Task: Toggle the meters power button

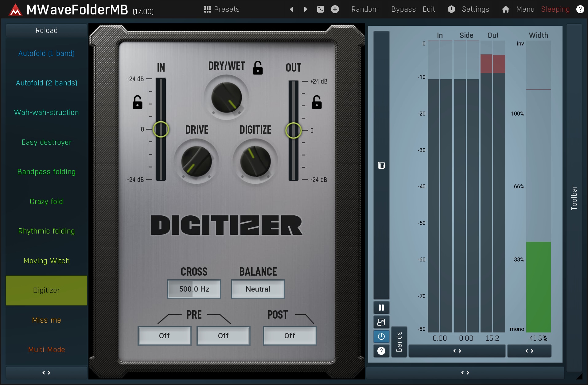Action: (381, 336)
